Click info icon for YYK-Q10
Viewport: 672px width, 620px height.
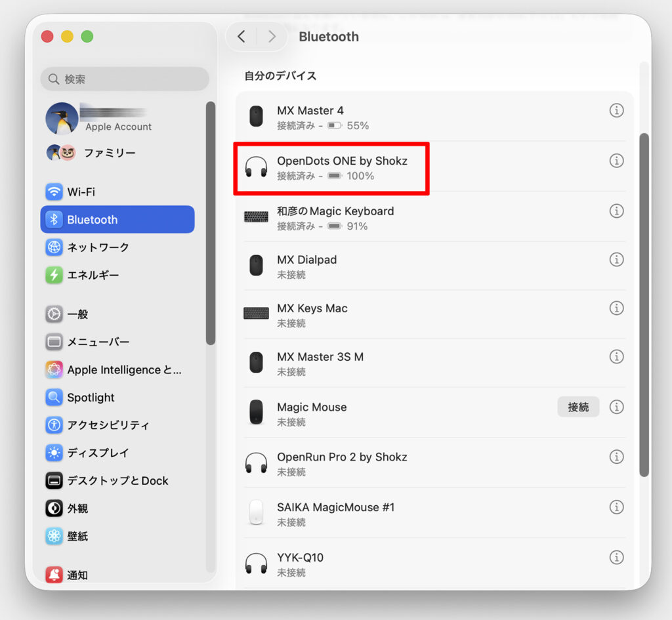(616, 558)
